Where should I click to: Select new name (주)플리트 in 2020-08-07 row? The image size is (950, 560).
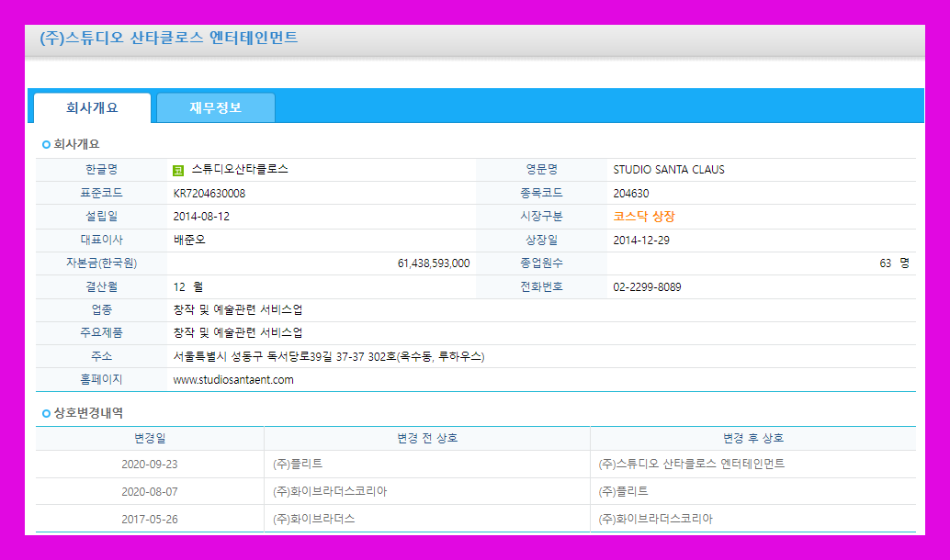[x=623, y=491]
